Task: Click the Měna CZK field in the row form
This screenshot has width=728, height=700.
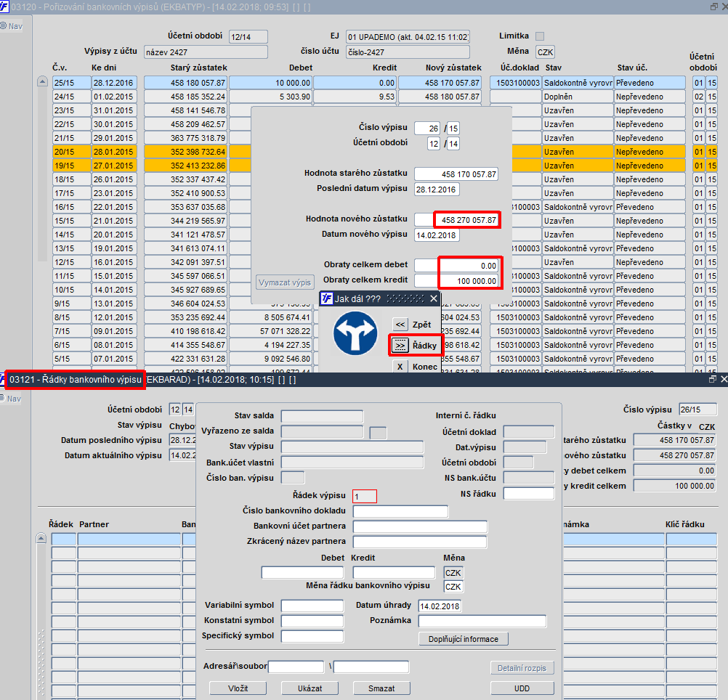Action: coord(453,573)
